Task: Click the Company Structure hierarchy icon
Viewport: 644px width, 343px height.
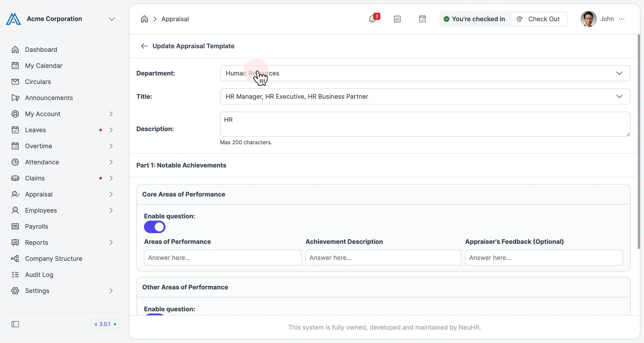Action: tap(15, 259)
